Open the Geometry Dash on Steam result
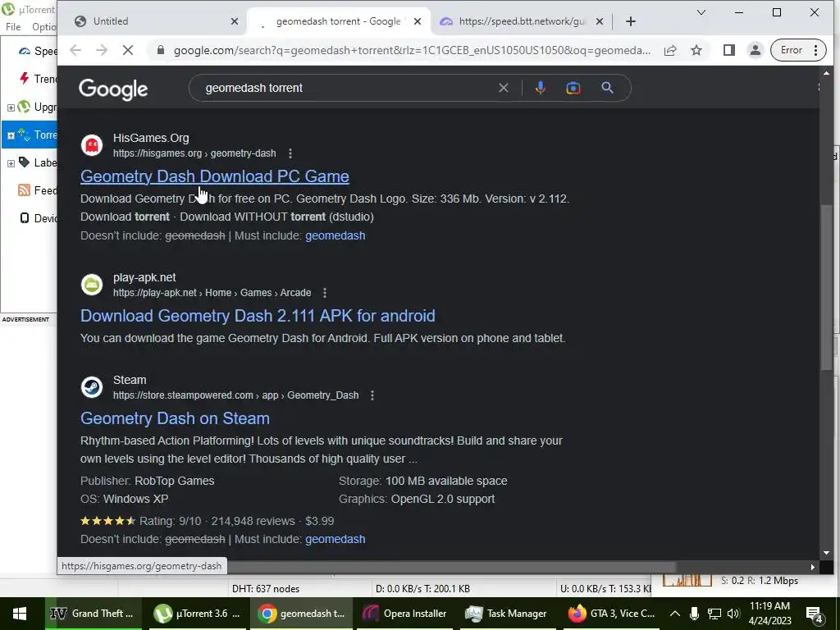The height and width of the screenshot is (630, 840). (x=175, y=418)
